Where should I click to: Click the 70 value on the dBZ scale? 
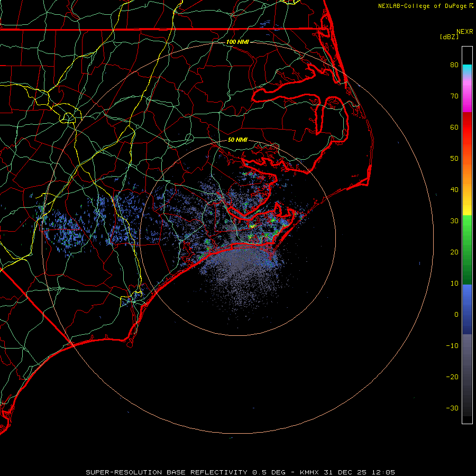(x=454, y=96)
